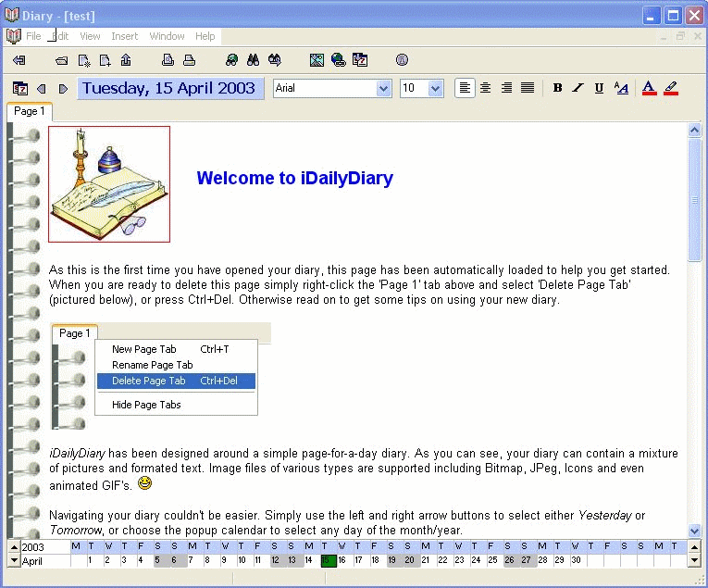The image size is (708, 588).
Task: Select day 30 in the calendar strip
Action: pyautogui.click(x=576, y=560)
